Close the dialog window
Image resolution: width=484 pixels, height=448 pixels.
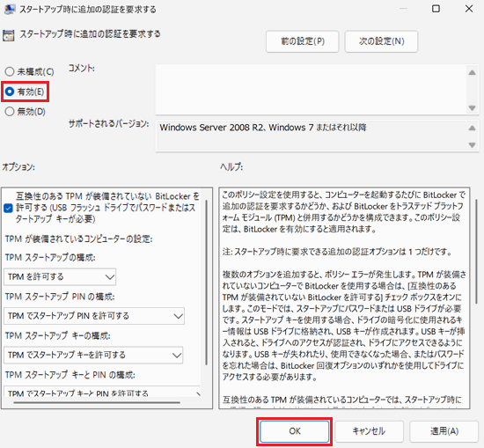pos(469,9)
